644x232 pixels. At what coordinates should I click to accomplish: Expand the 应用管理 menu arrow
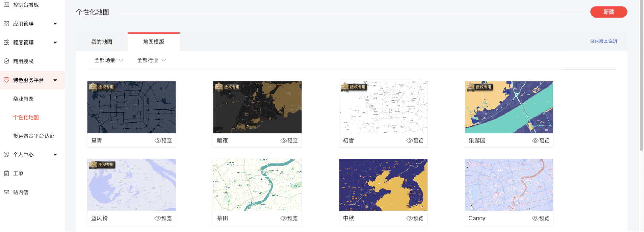tap(55, 24)
